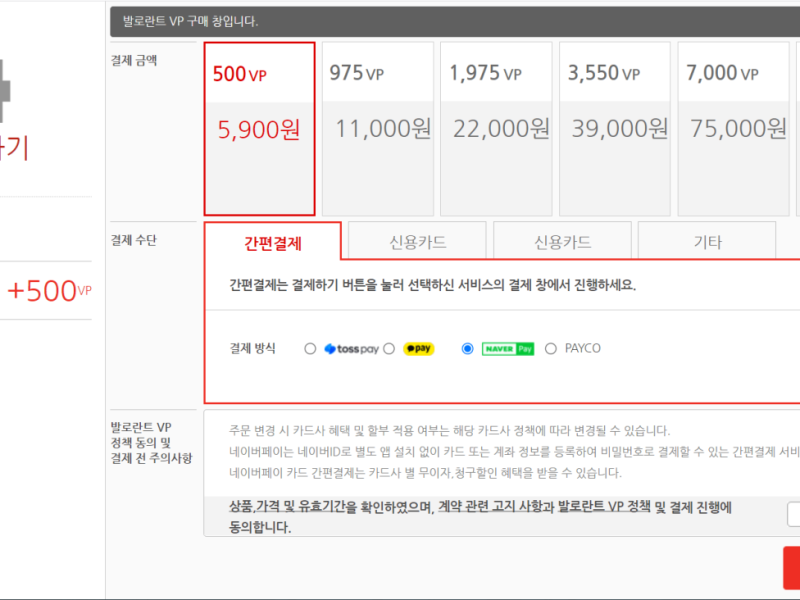Choose the 1,975 VP 22,000원 package
This screenshot has height=600, width=800.
(496, 129)
